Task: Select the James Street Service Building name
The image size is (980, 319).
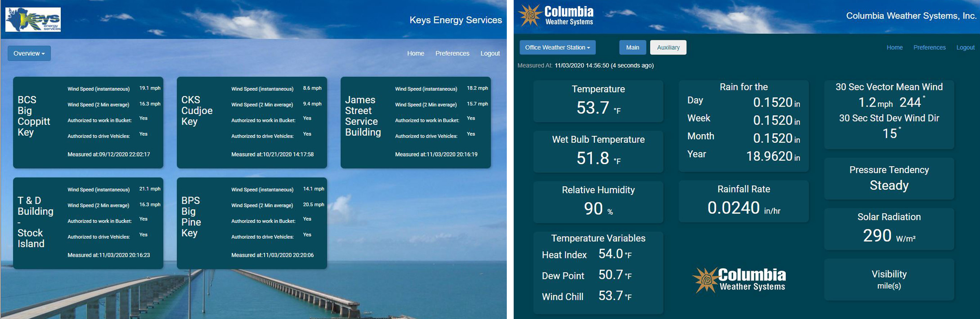Action: pos(363,116)
